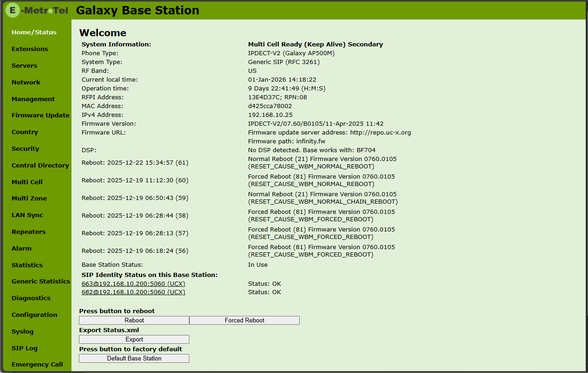Open the Syslog page
588x373 pixels.
23,332
